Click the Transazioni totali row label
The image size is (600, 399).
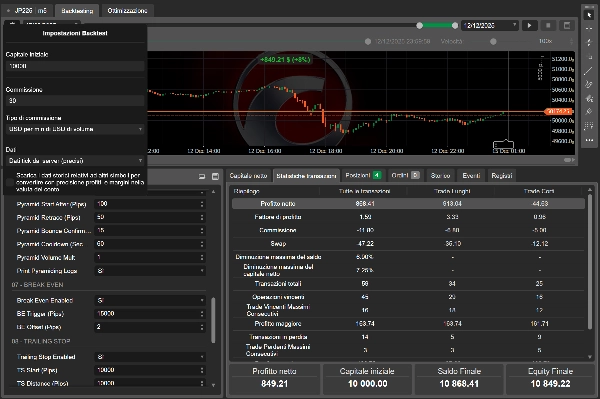point(278,284)
